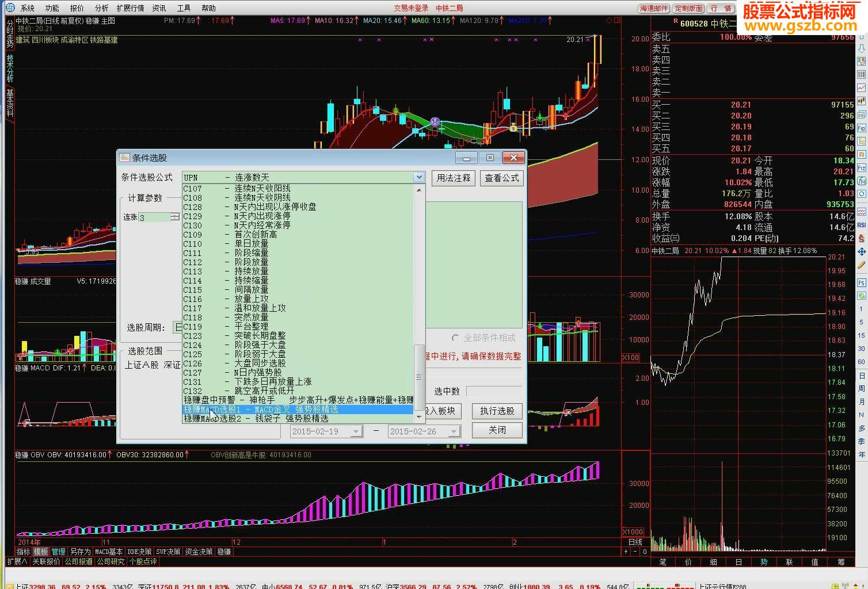Select 稳赚盘中预警 神枪手 list entry

(298, 400)
